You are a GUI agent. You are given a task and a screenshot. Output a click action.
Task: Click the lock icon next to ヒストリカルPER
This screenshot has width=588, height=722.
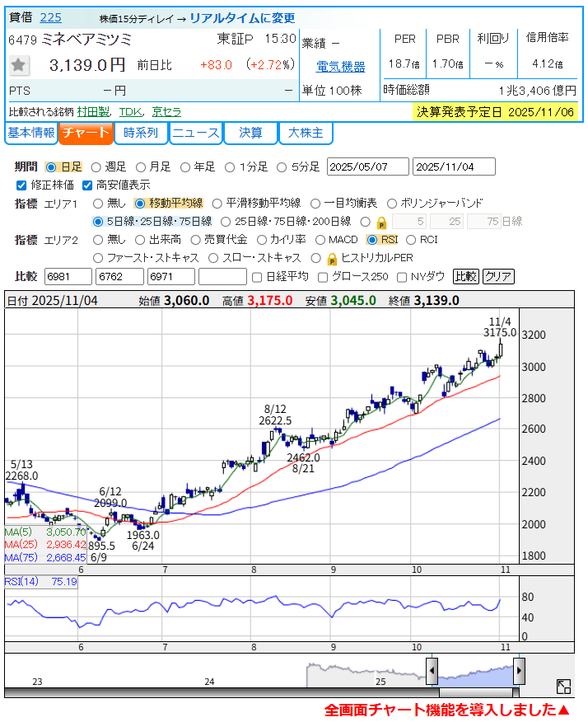click(333, 258)
